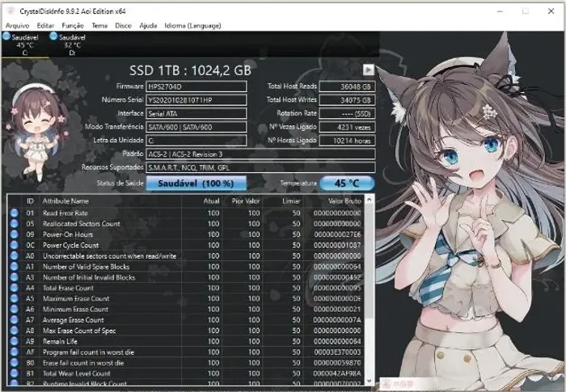Click the status icon for Number of Initial Invalid Blocks
Viewport: 566px width, 392px height.
tap(14, 277)
